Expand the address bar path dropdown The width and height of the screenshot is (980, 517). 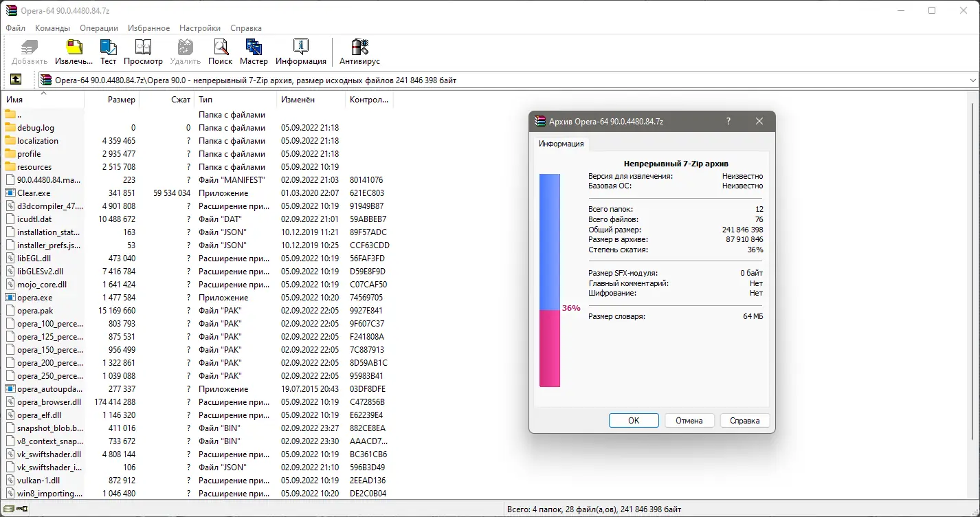[974, 79]
